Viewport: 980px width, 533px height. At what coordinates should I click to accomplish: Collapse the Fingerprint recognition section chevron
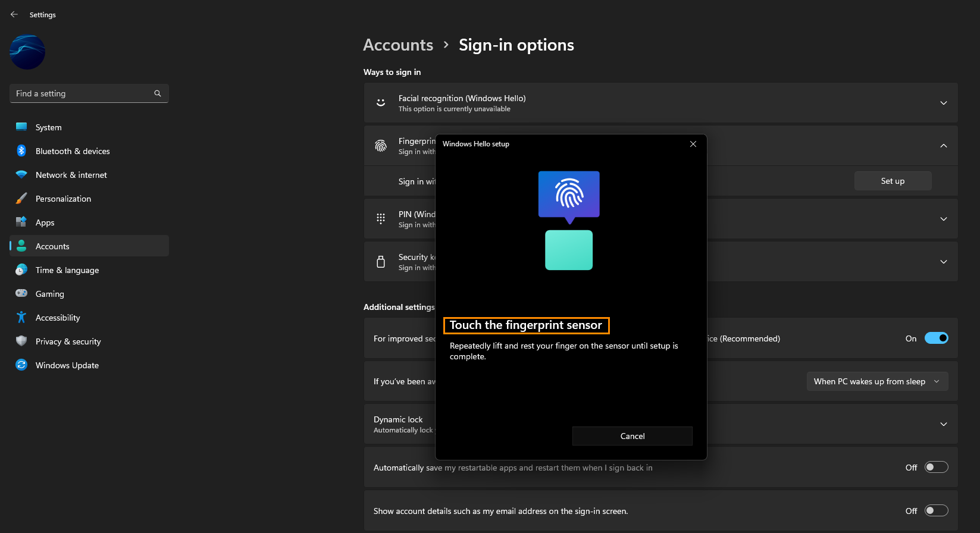point(944,146)
